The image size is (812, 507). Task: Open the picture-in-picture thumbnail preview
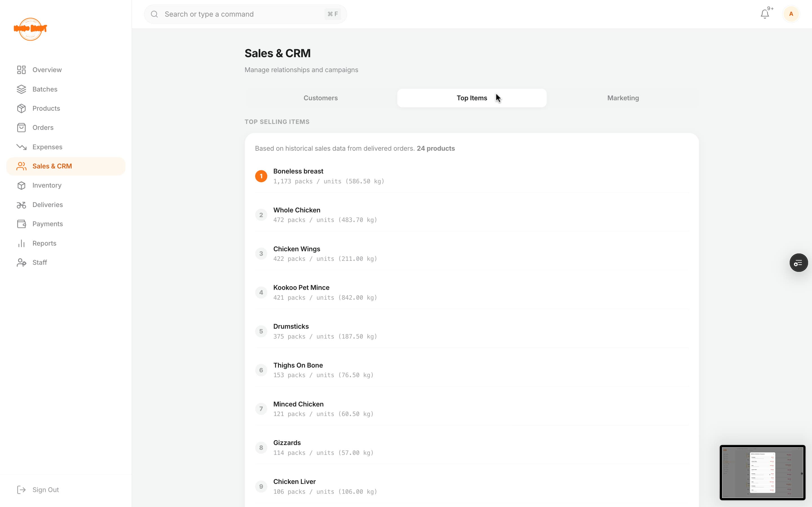coord(762,472)
